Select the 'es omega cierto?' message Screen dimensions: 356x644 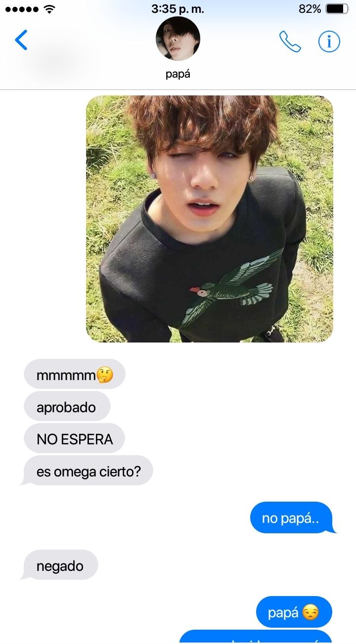(88, 472)
